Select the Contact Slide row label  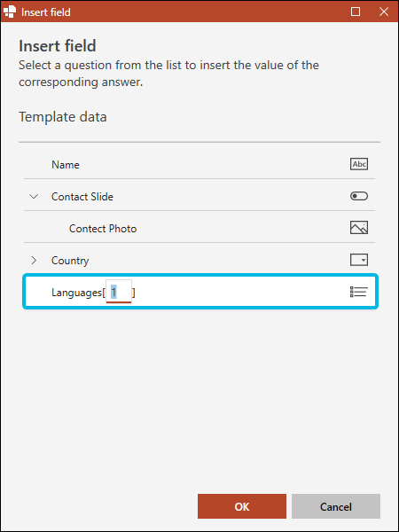(x=82, y=197)
